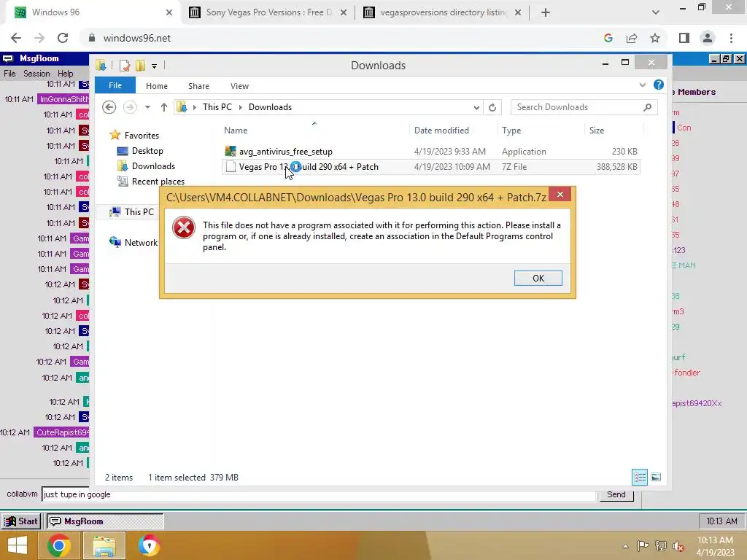Image resolution: width=747 pixels, height=560 pixels.
Task: Click the avg antivirus application icon
Action: point(231,152)
